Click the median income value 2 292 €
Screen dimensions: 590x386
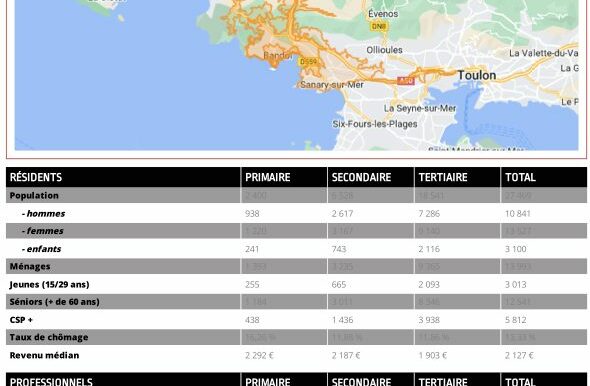point(259,355)
